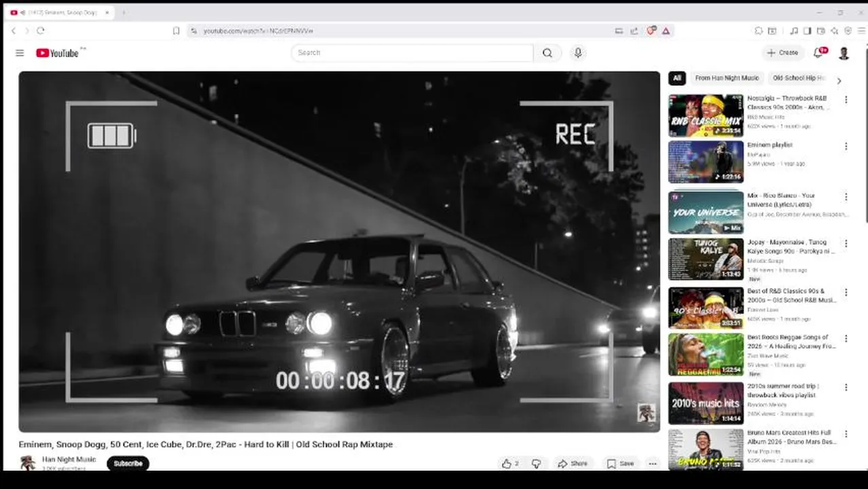Open options for Best of R&B Classics
This screenshot has height=489, width=868.
(846, 292)
